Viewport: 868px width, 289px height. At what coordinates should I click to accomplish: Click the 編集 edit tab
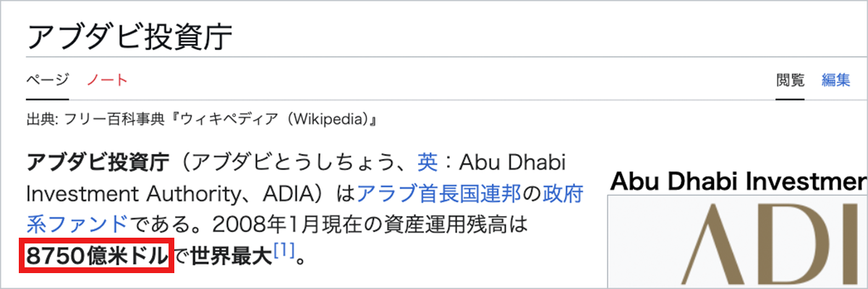835,80
